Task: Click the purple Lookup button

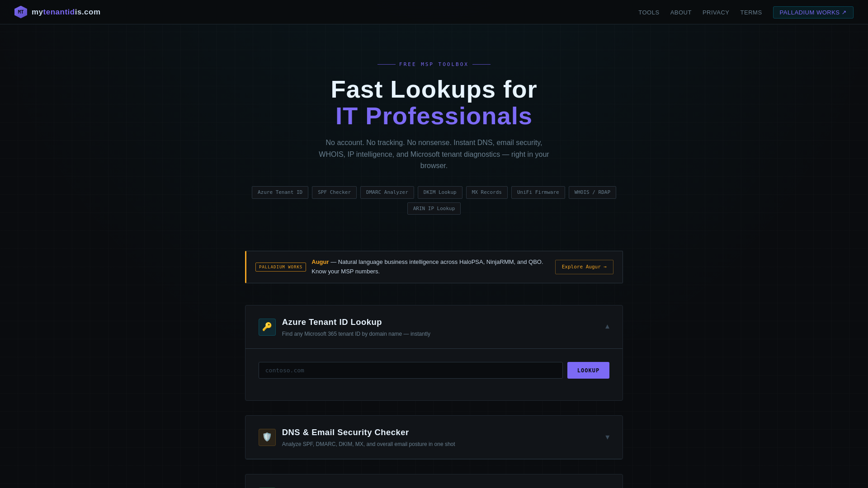Action: (588, 371)
